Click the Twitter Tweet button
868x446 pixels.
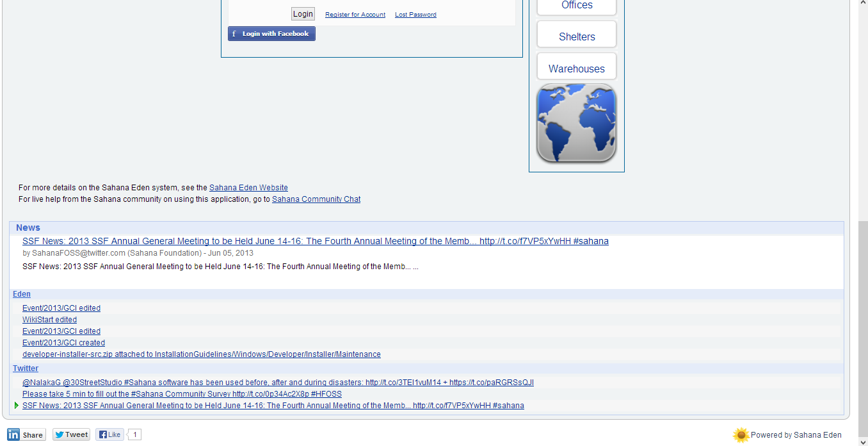click(71, 434)
